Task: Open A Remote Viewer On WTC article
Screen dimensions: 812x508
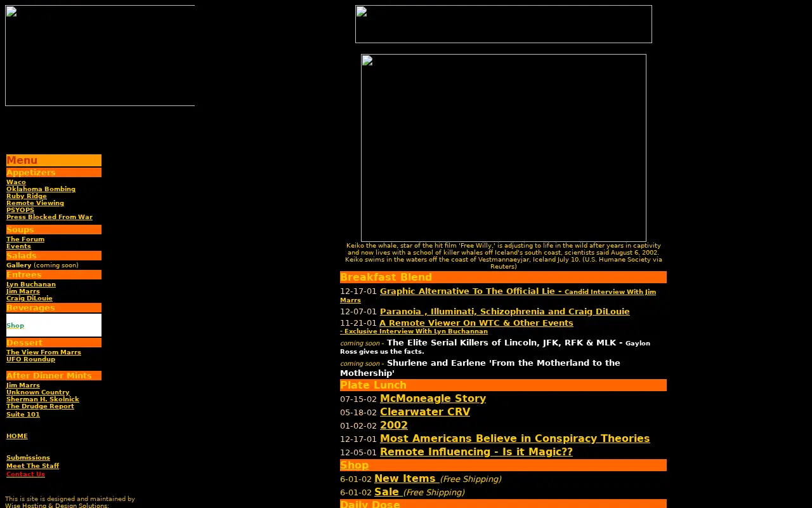Action: pyautogui.click(x=476, y=323)
